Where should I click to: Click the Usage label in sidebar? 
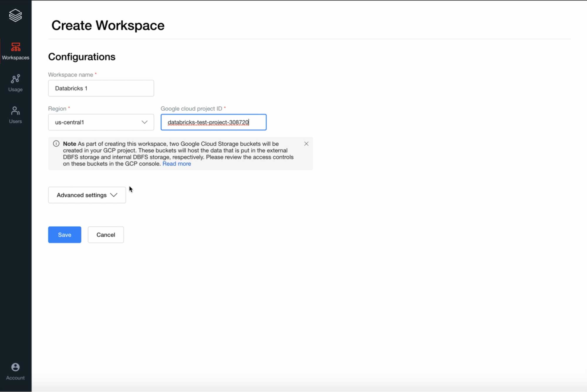[15, 89]
